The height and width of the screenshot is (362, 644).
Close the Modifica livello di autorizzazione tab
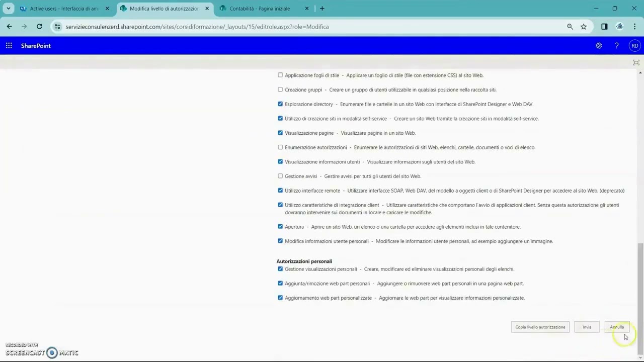click(207, 9)
